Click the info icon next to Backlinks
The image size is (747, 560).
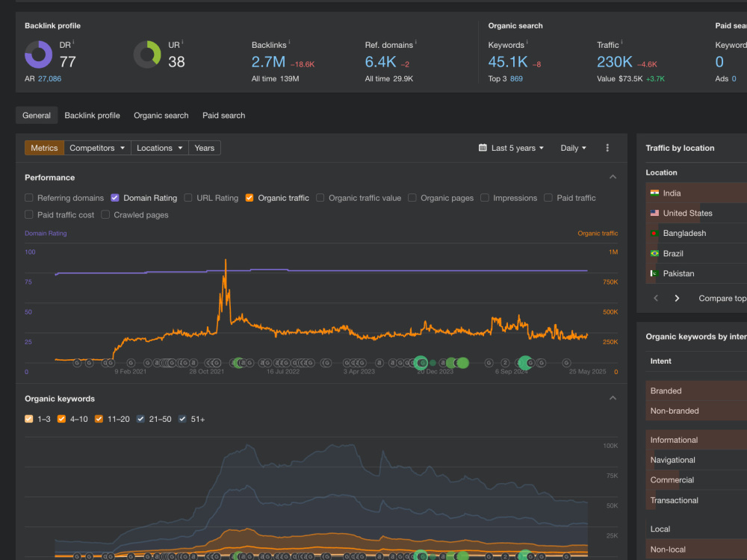289,43
